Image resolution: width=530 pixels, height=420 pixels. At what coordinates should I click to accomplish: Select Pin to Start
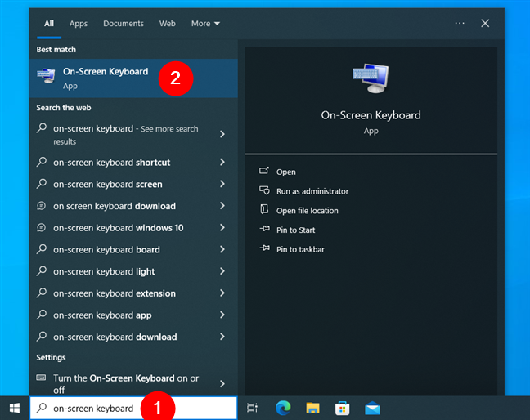[x=296, y=230]
